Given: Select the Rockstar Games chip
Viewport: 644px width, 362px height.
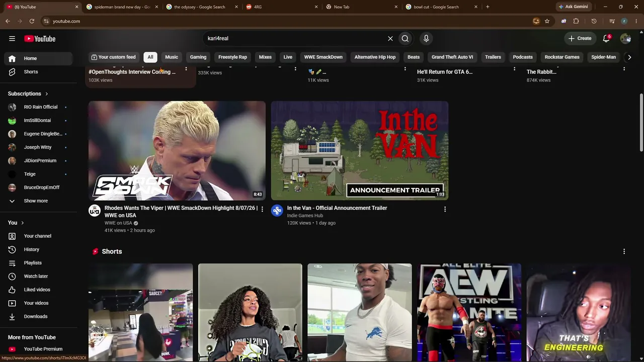Looking at the screenshot, I should (562, 57).
